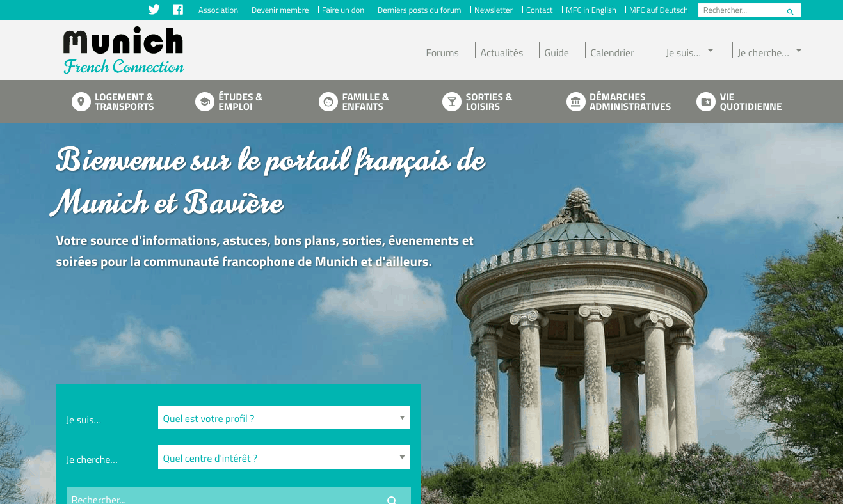Click the Sorties & Loisirs cocktail icon
The width and height of the screenshot is (843, 504).
point(452,102)
